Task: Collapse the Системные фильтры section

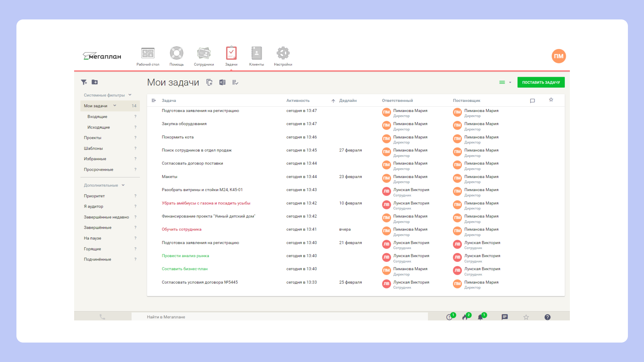Action: 130,95
